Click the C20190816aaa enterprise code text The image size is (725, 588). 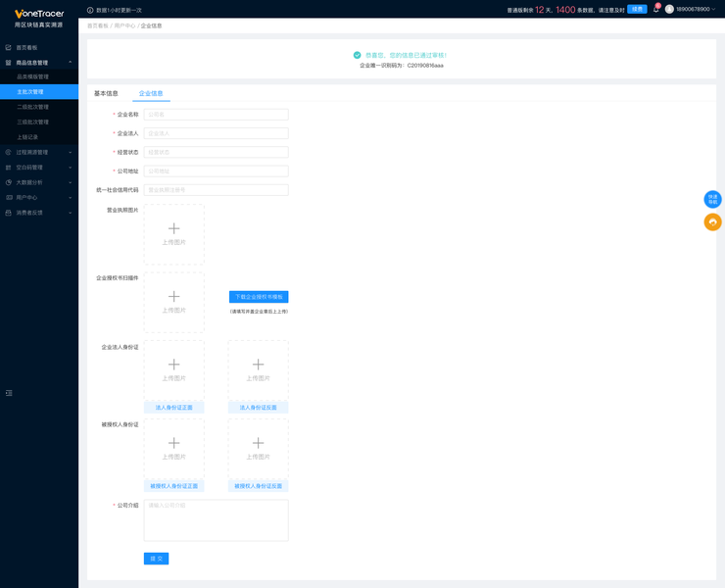[425, 66]
